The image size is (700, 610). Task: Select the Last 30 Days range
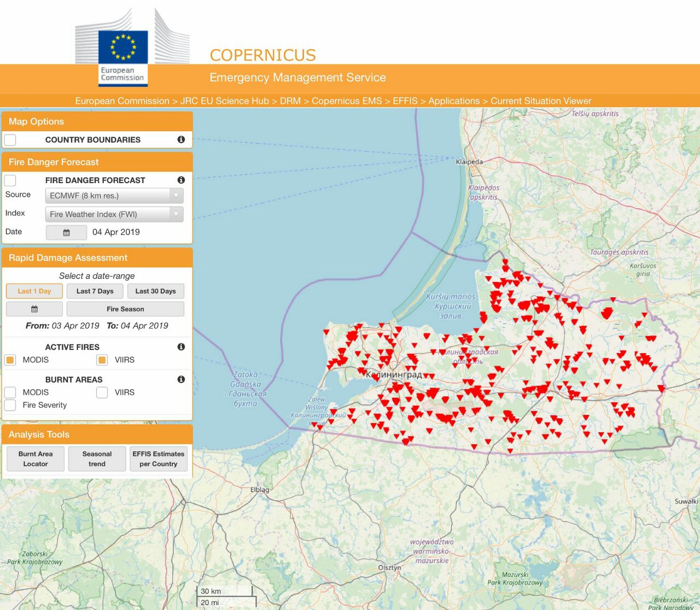[x=156, y=291]
